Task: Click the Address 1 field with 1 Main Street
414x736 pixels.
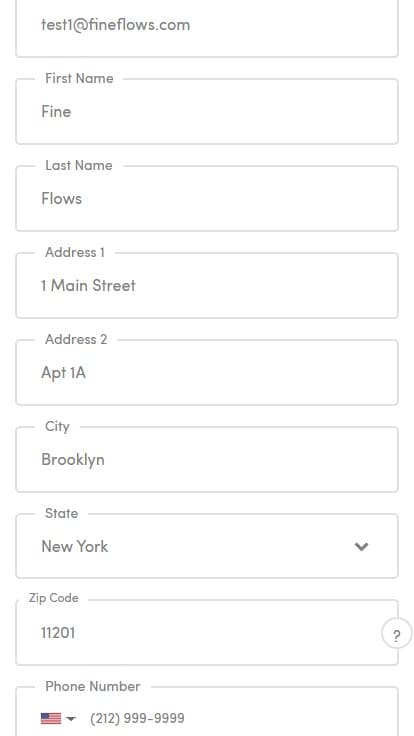Action: tap(207, 285)
